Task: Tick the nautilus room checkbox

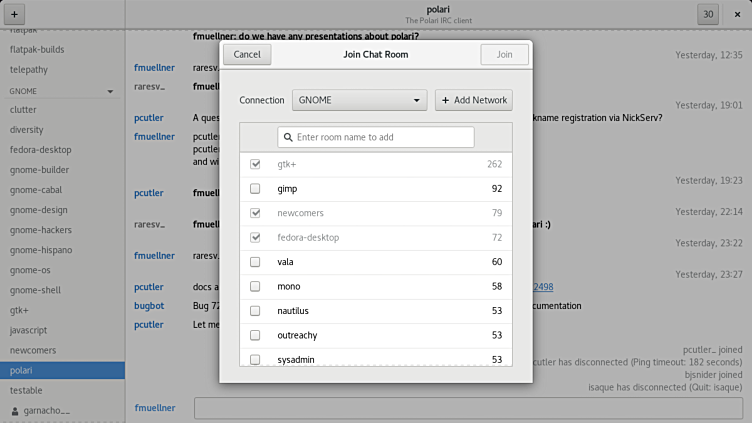Action: point(255,311)
